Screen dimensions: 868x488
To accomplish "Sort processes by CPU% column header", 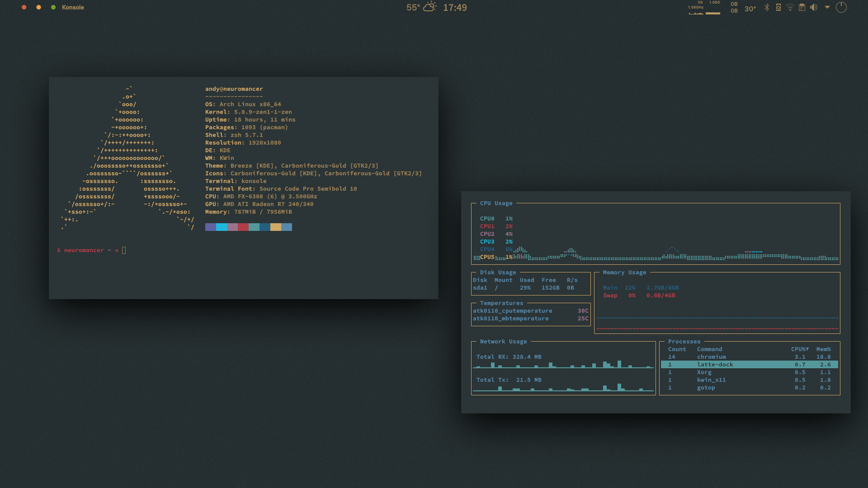I will pos(800,349).
